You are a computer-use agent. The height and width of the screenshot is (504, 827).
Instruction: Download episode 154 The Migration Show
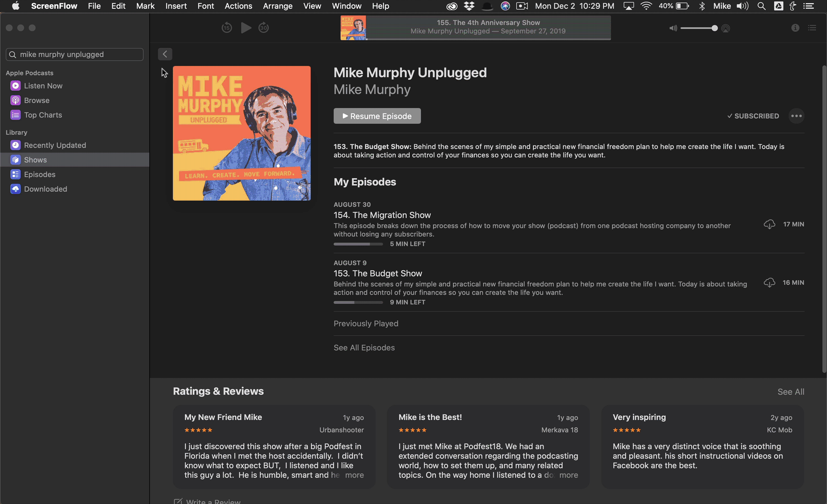[769, 224]
